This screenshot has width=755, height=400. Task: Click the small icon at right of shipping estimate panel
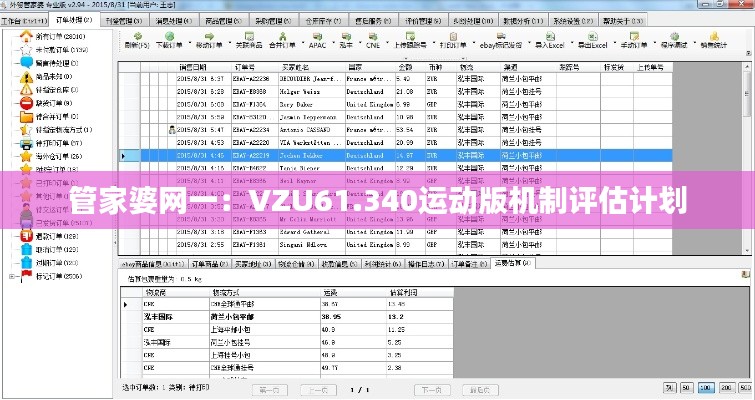pyautogui.click(x=745, y=274)
